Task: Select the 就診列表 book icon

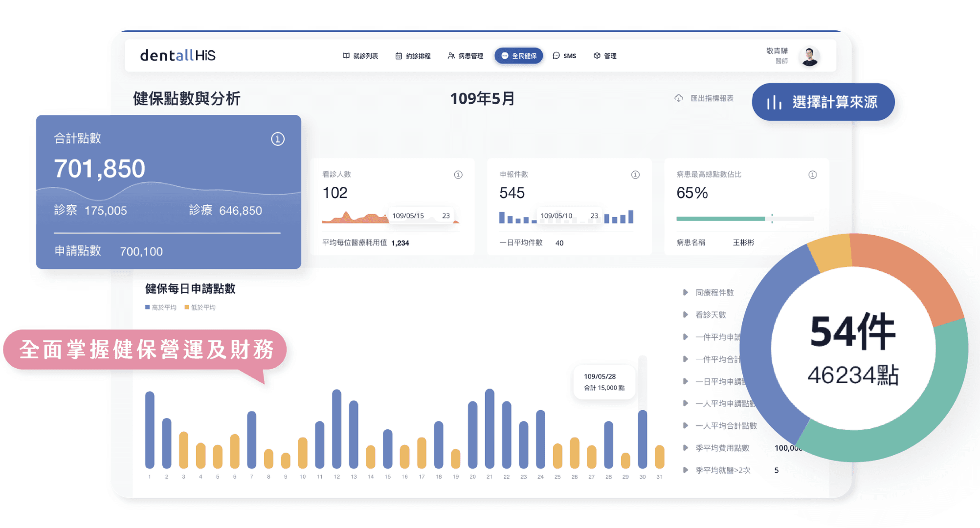Action: pos(346,56)
